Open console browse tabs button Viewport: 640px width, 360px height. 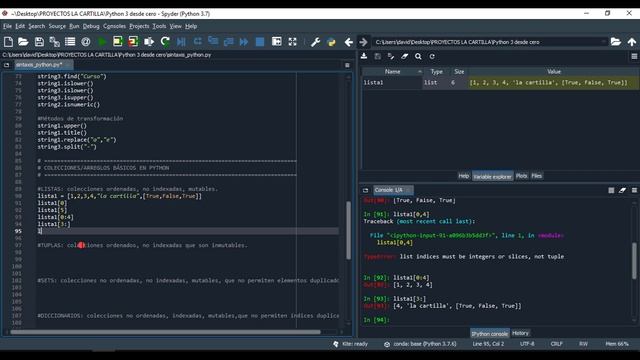365,190
